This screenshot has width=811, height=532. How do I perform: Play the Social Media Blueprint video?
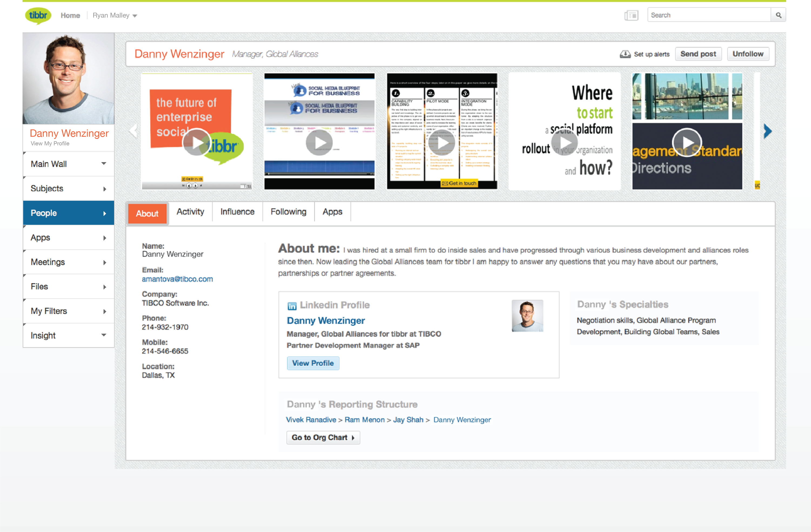coord(319,142)
